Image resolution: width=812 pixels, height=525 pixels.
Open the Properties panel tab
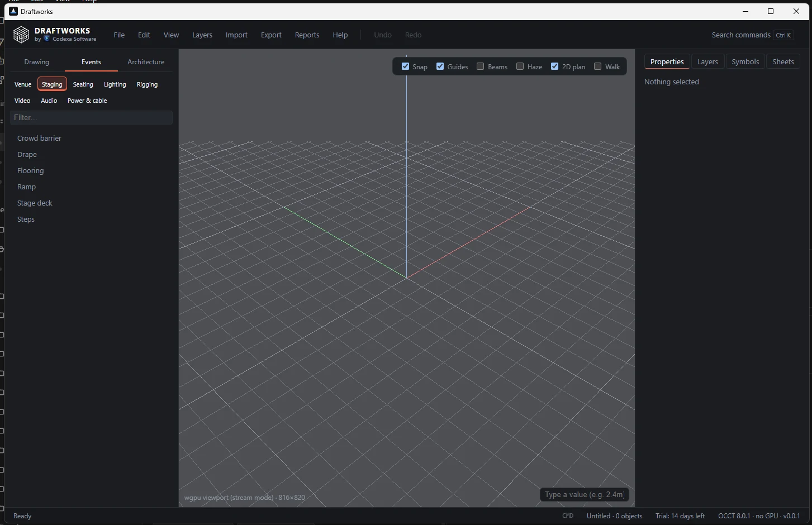667,61
